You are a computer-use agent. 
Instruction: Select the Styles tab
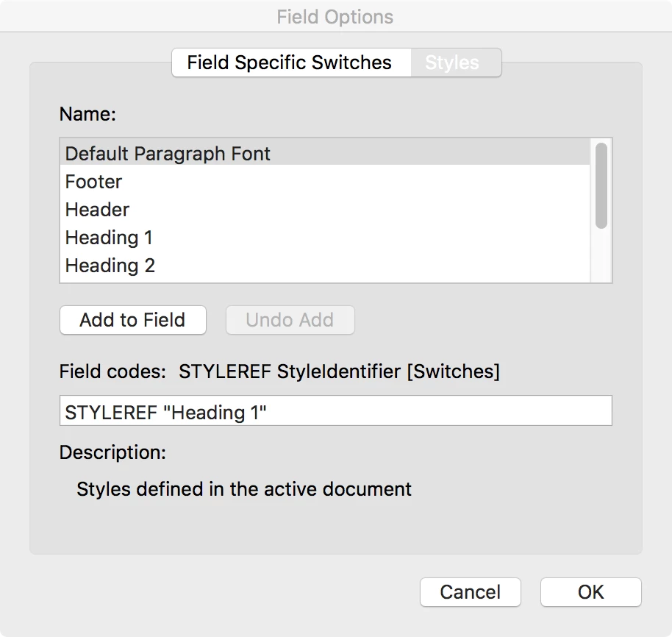coord(452,63)
